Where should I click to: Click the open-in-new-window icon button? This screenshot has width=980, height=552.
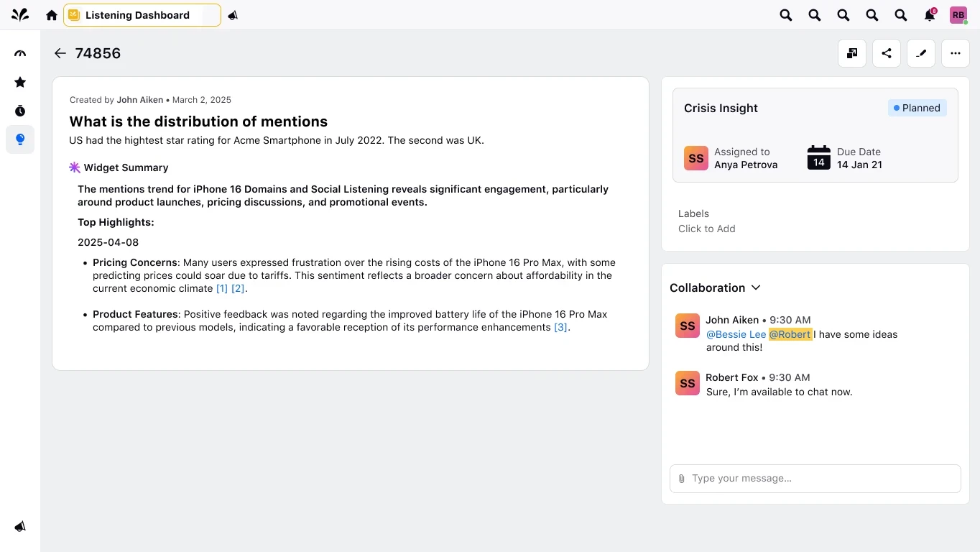[x=852, y=53]
